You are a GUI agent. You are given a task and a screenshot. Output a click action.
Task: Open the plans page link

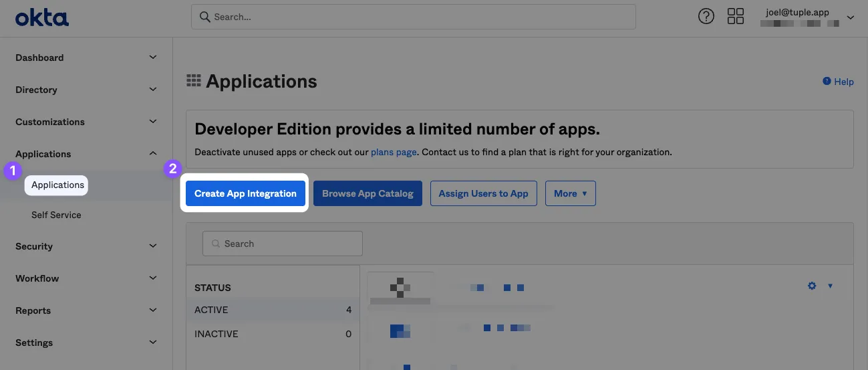(394, 152)
